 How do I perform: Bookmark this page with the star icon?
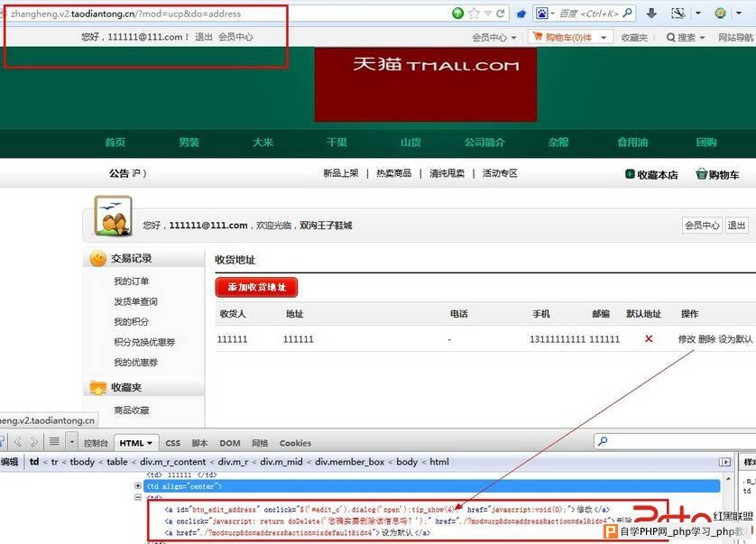[x=474, y=14]
